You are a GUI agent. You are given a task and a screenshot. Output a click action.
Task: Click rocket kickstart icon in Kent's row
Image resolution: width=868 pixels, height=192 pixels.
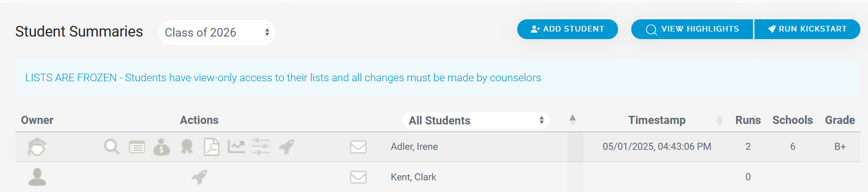[200, 177]
